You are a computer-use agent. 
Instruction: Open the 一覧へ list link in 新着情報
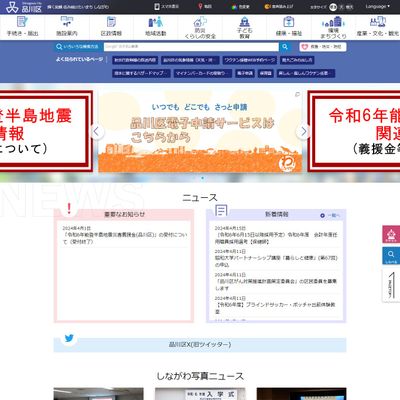tap(333, 215)
